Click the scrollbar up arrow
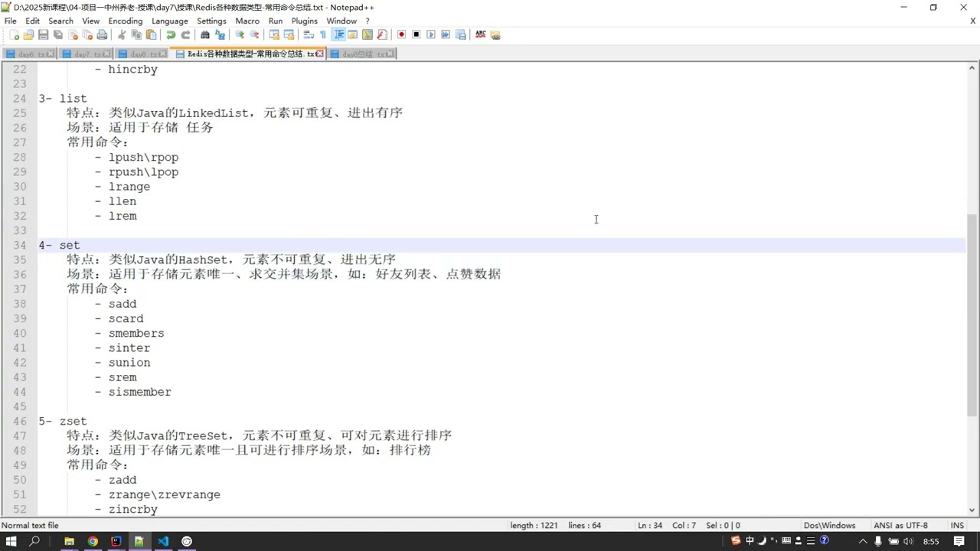This screenshot has width=980, height=551. coord(972,67)
